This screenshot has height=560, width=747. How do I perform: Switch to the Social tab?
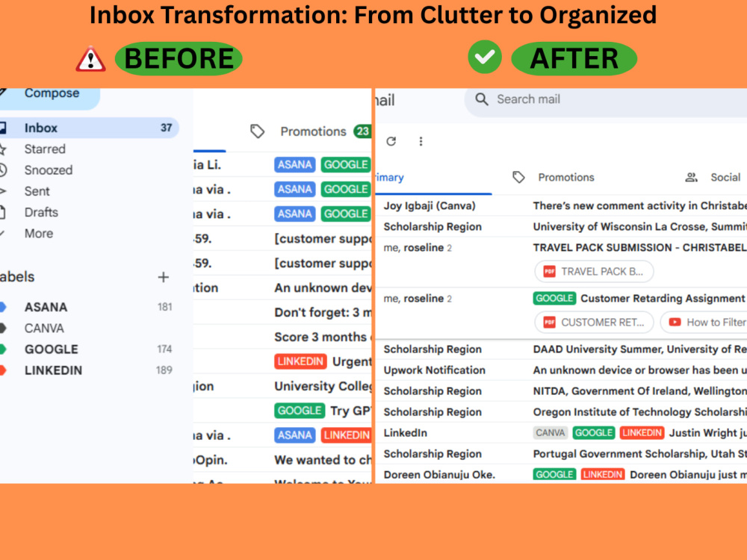[725, 177]
